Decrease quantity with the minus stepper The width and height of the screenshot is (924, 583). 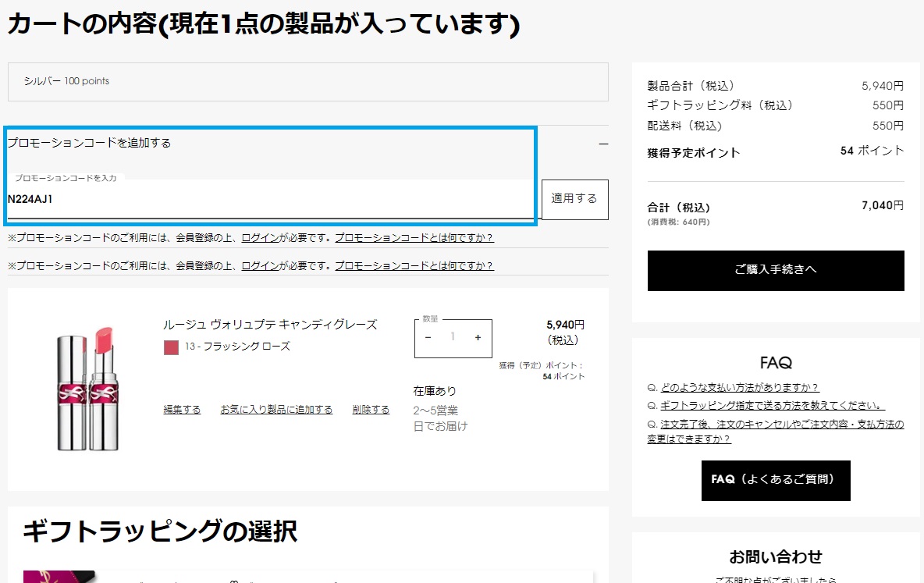click(x=428, y=338)
